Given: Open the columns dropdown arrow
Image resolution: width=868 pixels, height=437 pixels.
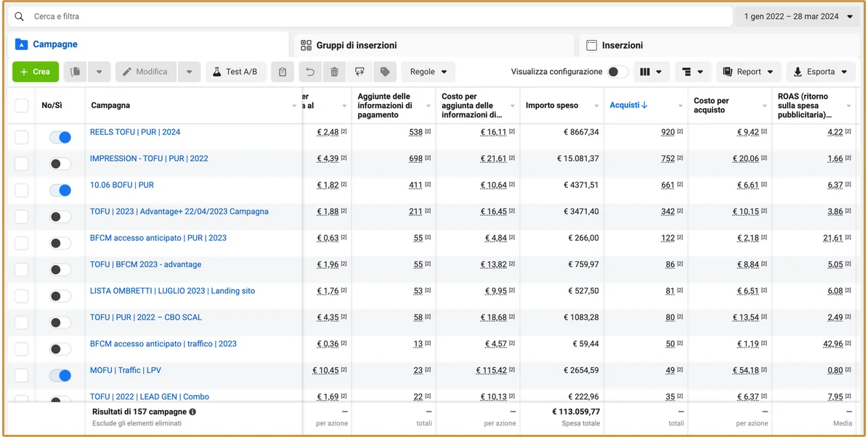Looking at the screenshot, I should click(659, 72).
